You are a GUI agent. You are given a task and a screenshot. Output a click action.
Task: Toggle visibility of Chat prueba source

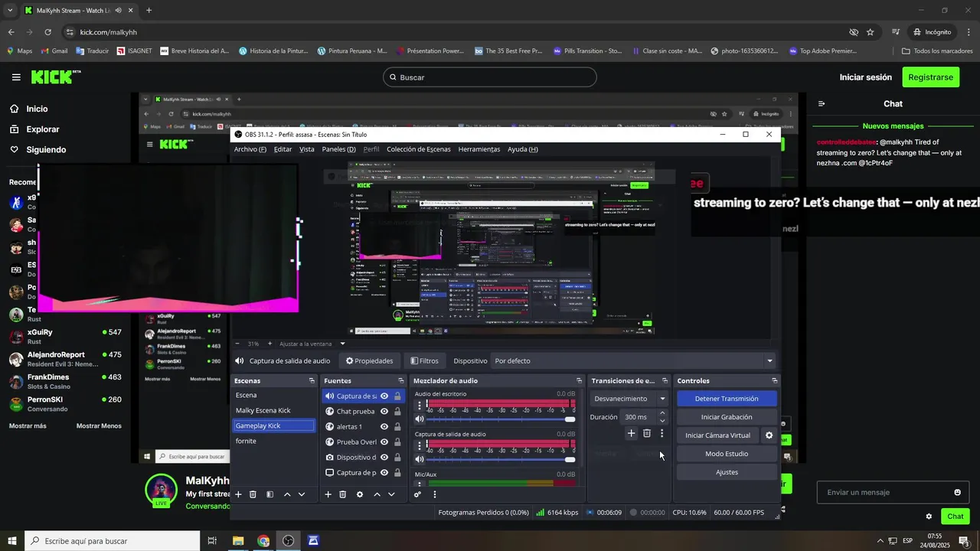point(384,411)
